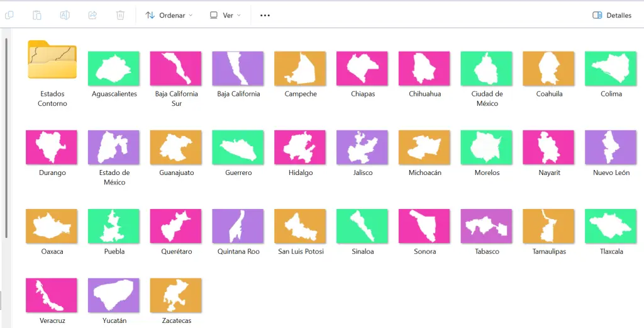Image resolution: width=644 pixels, height=328 pixels.
Task: Select the Quintana Roo map thumbnail
Action: (x=238, y=226)
